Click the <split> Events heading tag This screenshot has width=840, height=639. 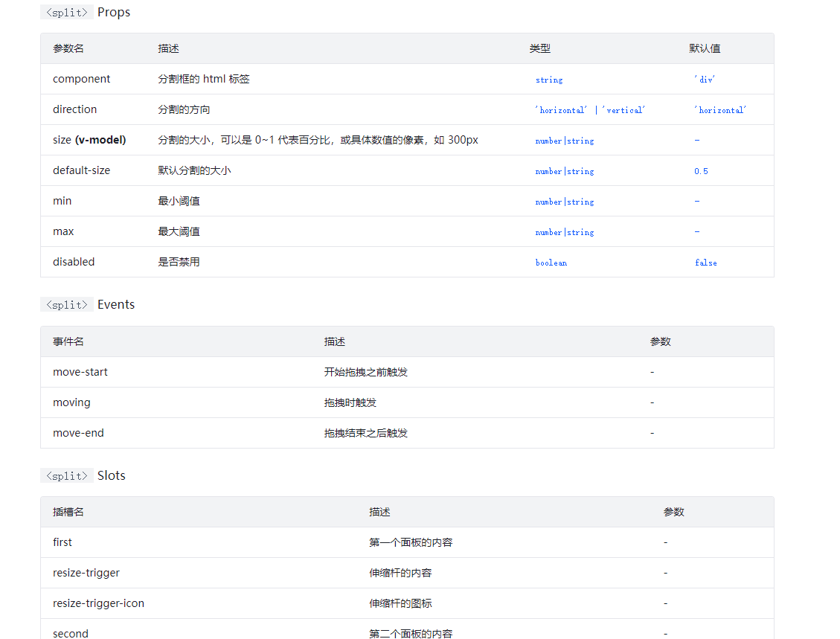(x=67, y=305)
